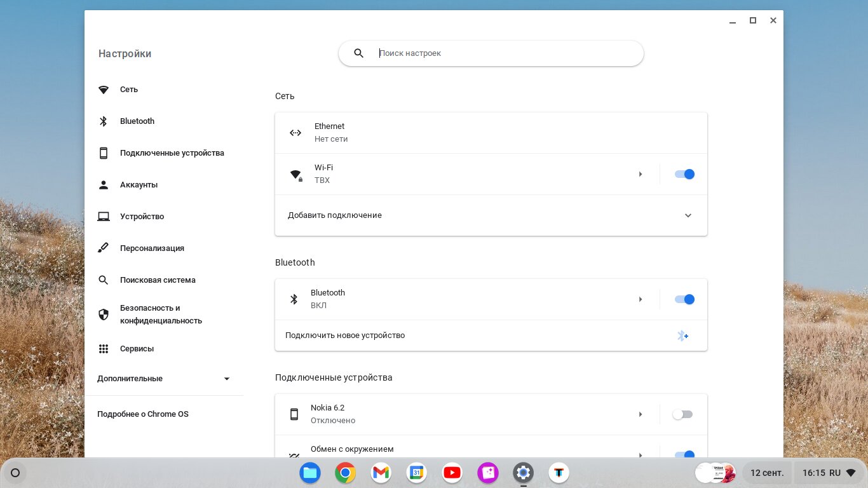Turn off the Wi-Fi toggle
The width and height of the screenshot is (868, 488).
pos(684,174)
